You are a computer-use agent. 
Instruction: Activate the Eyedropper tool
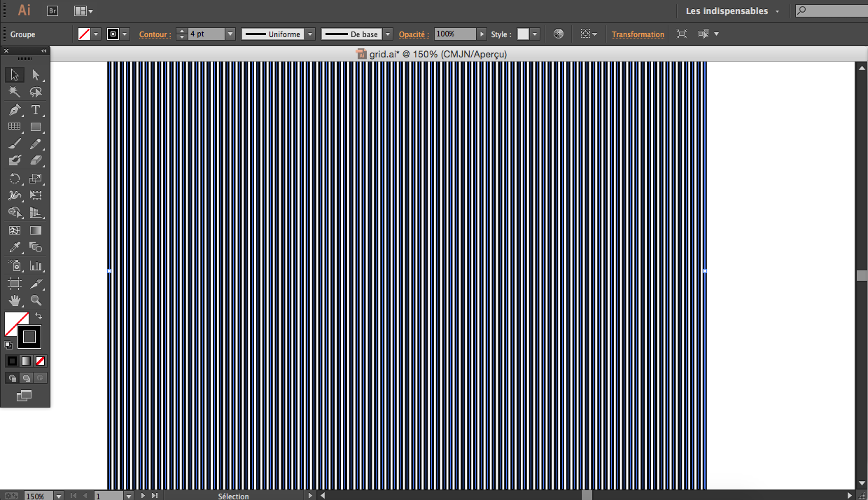15,247
